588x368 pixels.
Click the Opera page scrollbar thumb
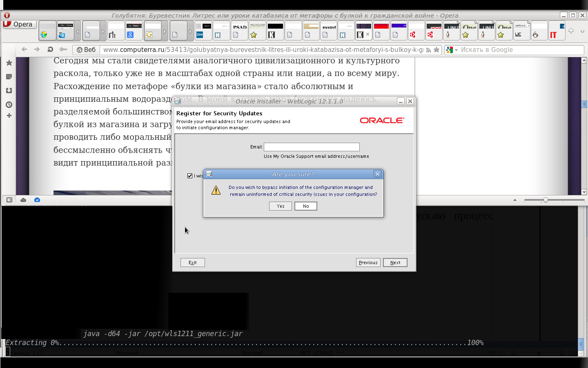tap(584, 104)
